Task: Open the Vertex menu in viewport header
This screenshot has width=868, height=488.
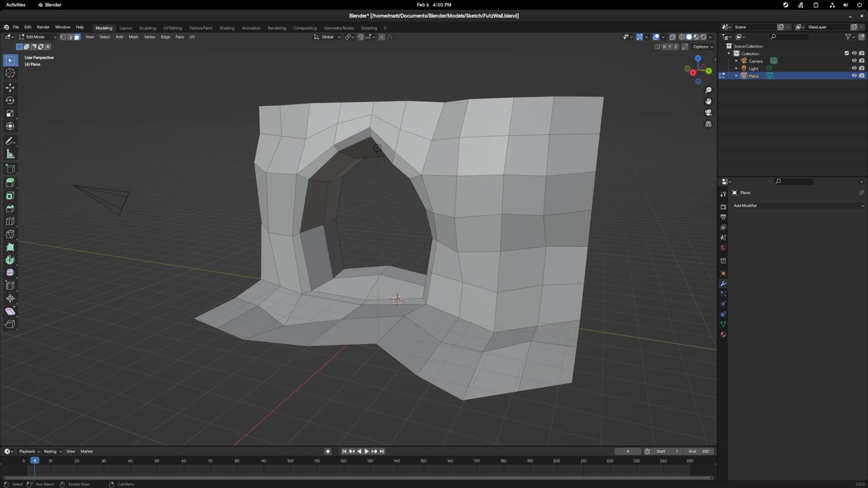Action: click(150, 37)
